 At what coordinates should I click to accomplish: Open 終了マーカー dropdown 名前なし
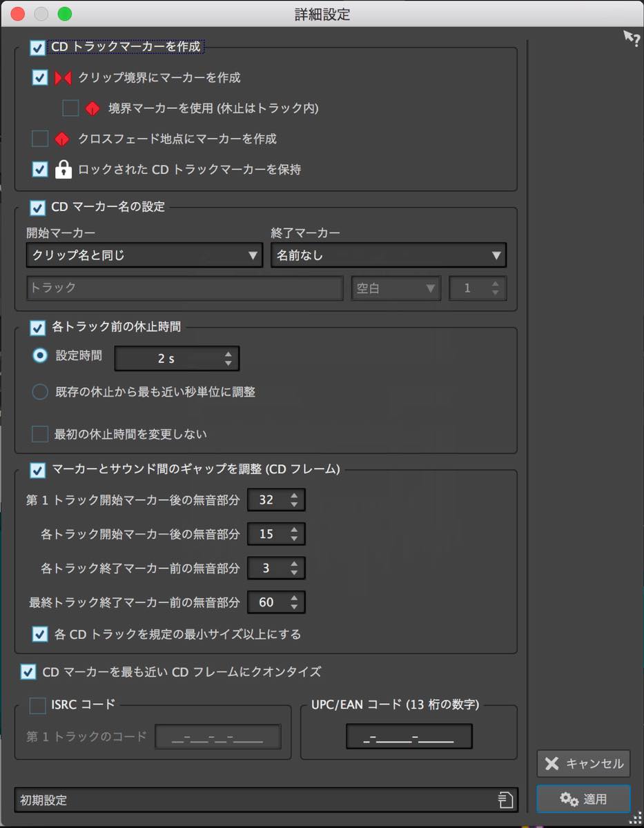[x=389, y=255]
